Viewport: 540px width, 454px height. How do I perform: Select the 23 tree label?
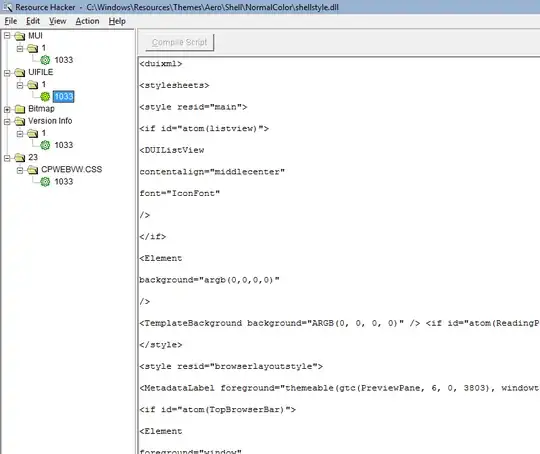[33, 157]
